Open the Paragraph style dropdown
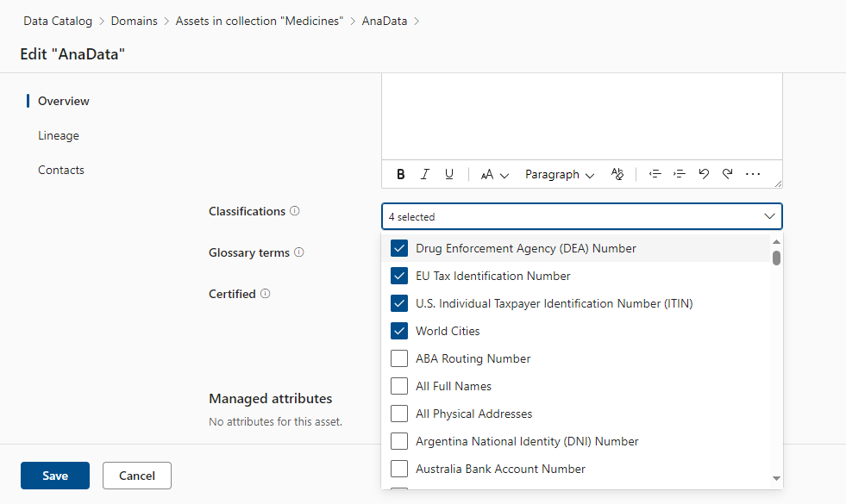The width and height of the screenshot is (846, 504). pos(560,175)
